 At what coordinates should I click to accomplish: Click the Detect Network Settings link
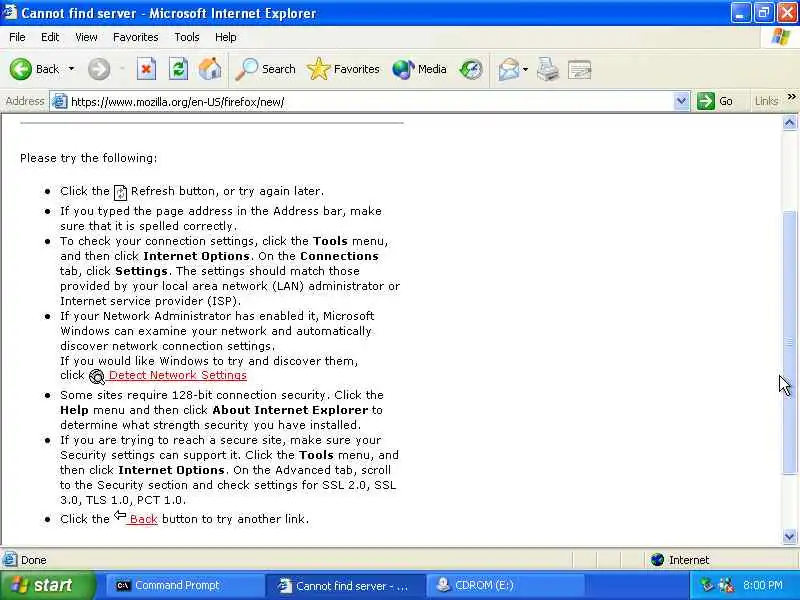[178, 376]
